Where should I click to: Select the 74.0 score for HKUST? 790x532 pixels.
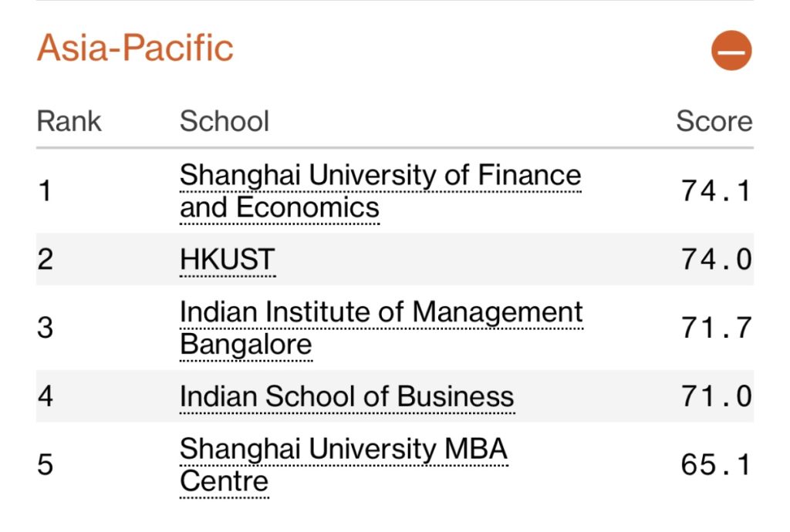tap(715, 260)
